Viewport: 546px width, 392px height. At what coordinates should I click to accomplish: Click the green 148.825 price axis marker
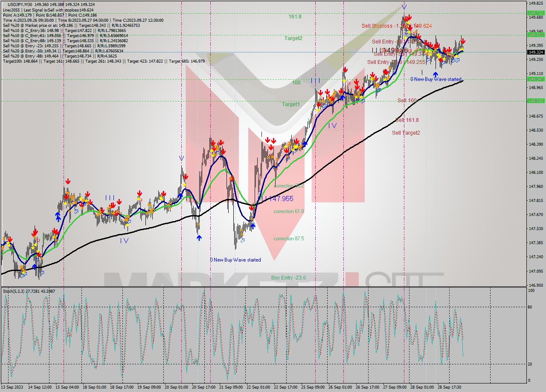(536, 101)
